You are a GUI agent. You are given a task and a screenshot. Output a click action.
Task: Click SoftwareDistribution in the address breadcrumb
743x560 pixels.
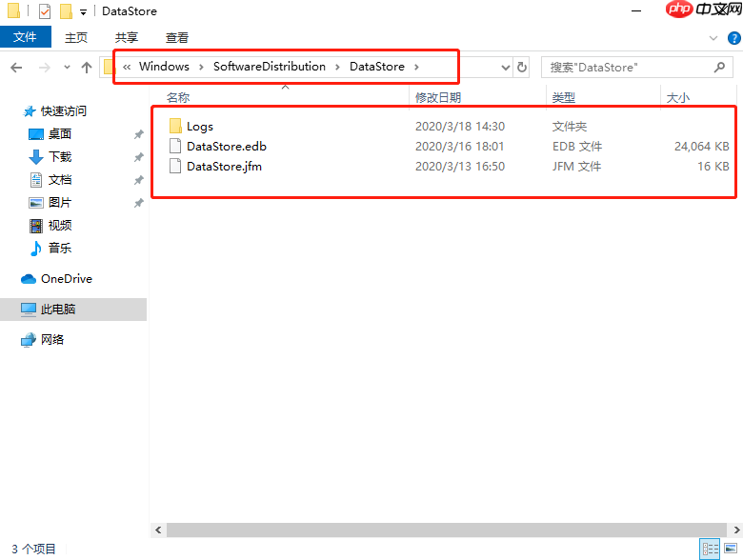[x=270, y=67]
